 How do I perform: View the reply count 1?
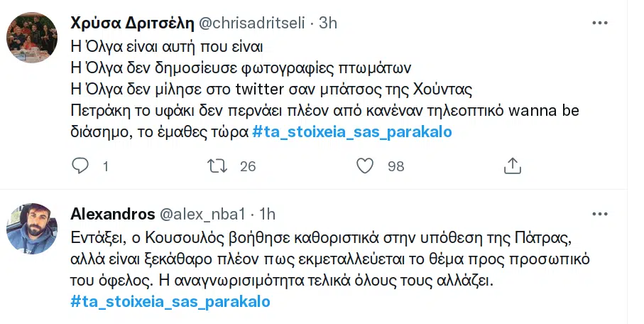coord(106,166)
